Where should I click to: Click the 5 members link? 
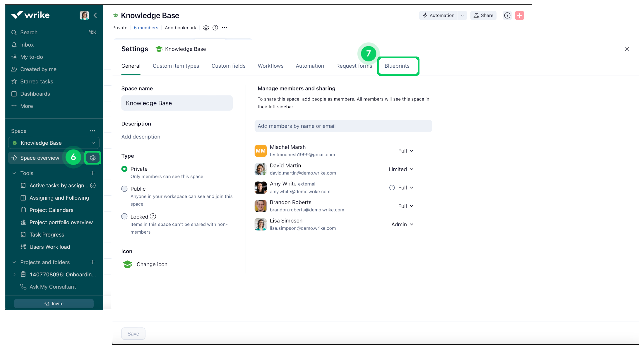146,28
